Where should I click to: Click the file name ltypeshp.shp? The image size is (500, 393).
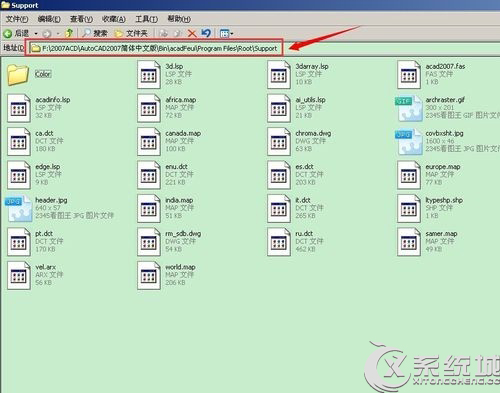(444, 200)
